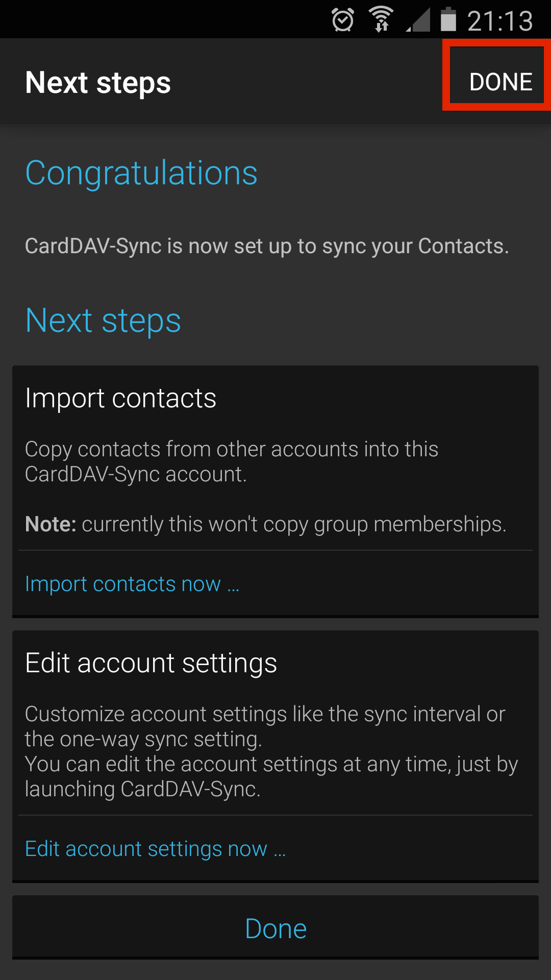Open the Edit account settings now link
Screen dimensions: 551x980
point(156,849)
